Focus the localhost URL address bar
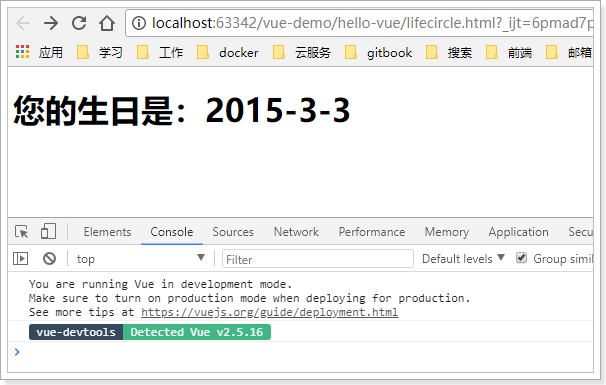The width and height of the screenshot is (606, 385). pyautogui.click(x=359, y=23)
